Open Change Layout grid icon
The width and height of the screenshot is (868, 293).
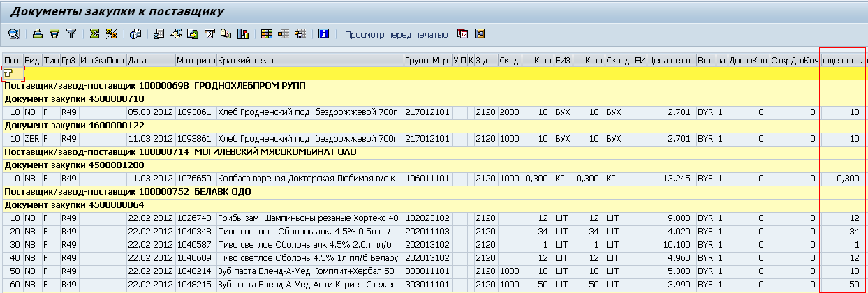tap(267, 33)
